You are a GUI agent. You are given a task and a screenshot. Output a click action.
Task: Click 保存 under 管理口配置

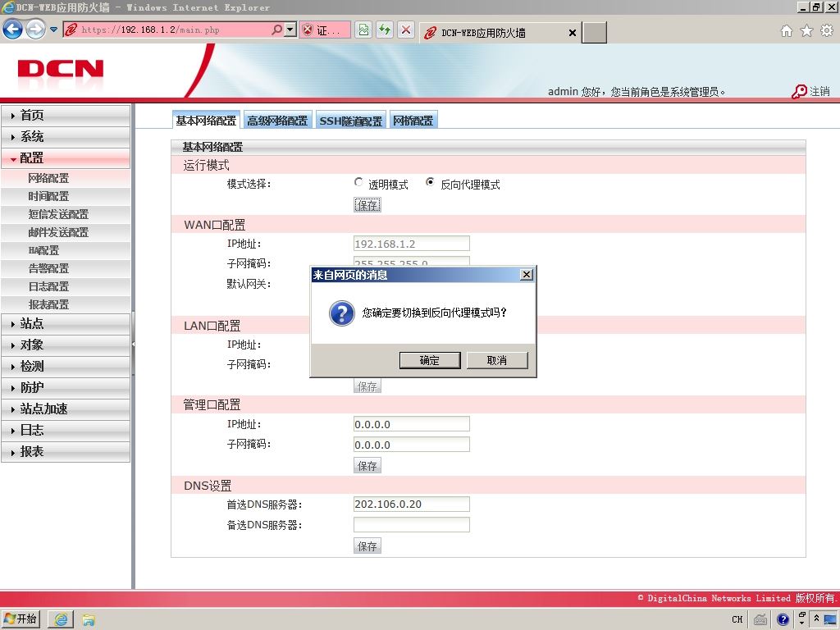pos(367,466)
